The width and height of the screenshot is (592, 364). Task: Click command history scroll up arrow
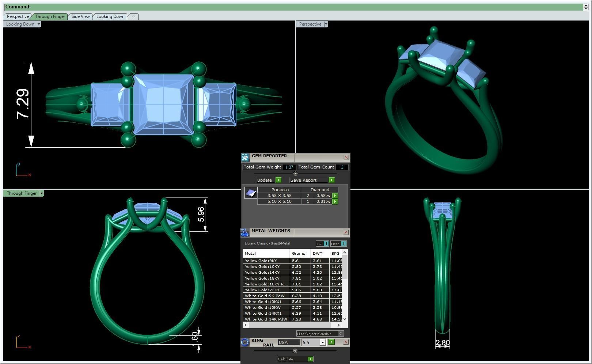click(x=586, y=5)
